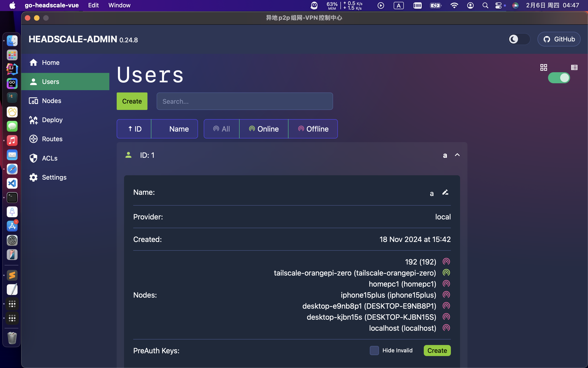Viewport: 588px width, 368px height.
Task: Toggle dark mode switch in header
Action: click(x=519, y=39)
